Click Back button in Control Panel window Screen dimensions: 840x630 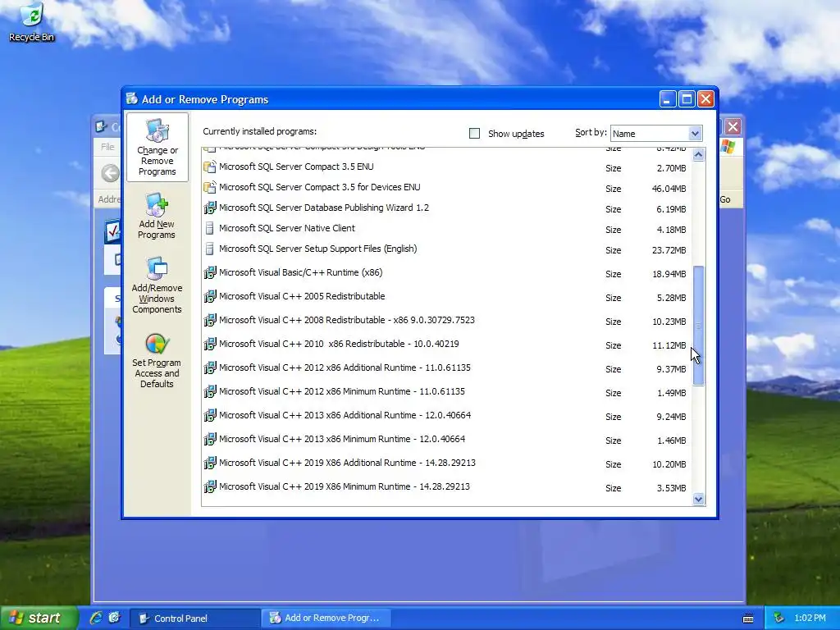[x=111, y=173]
